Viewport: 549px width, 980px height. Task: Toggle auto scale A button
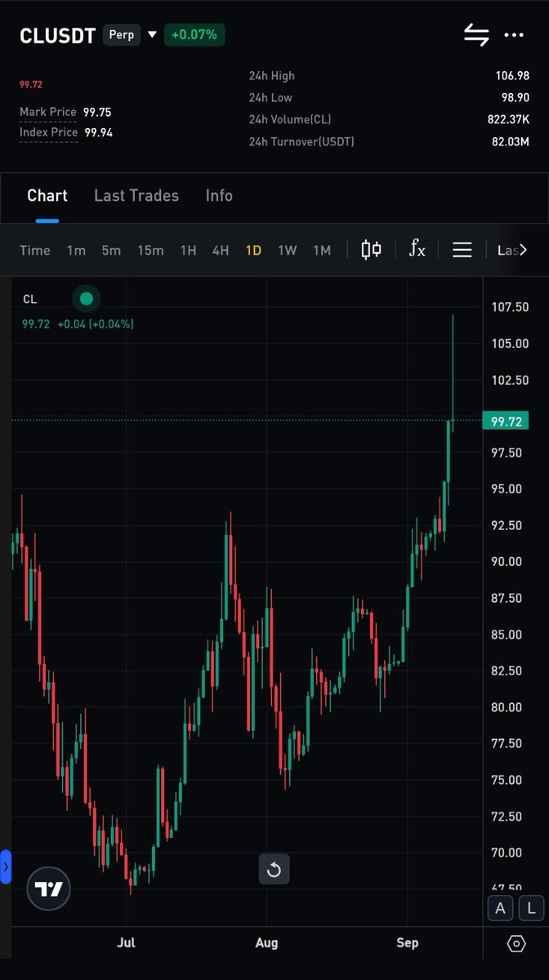coord(500,908)
